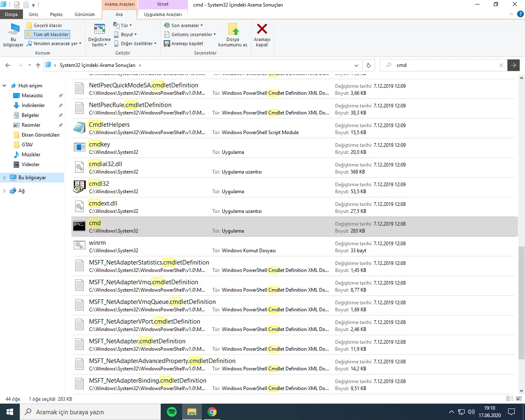Switch to the Görünüm ribbon tab
Image resolution: width=525 pixels, height=420 pixels.
[x=85, y=14]
